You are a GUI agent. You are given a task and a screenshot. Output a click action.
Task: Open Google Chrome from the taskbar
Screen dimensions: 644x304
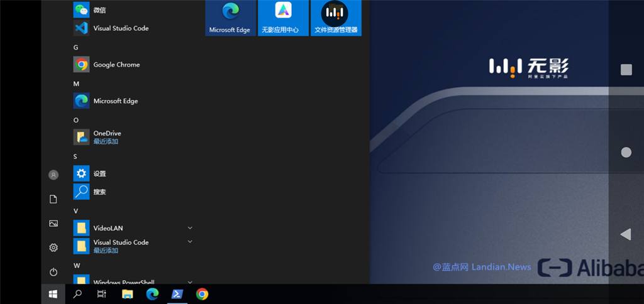pos(202,294)
